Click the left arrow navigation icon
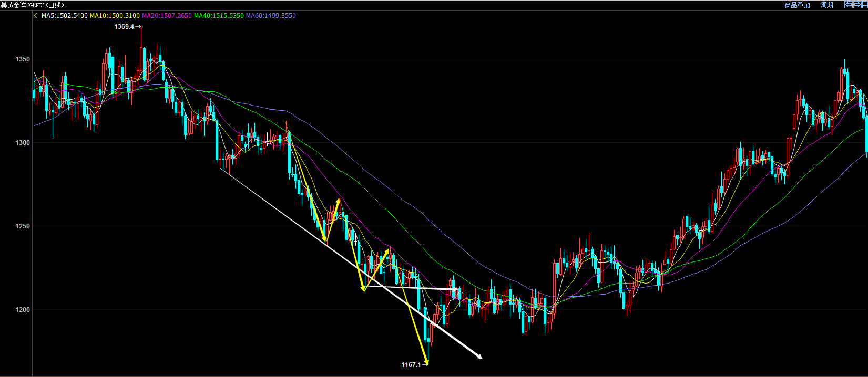The image size is (868, 377). tap(848, 5)
